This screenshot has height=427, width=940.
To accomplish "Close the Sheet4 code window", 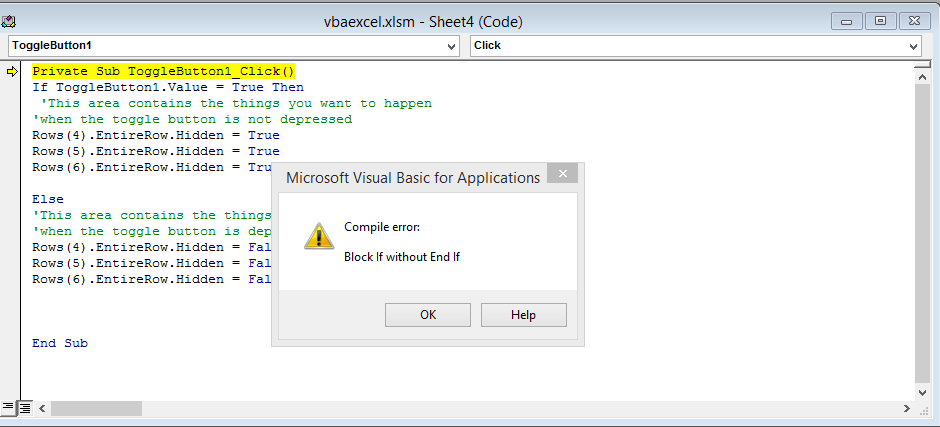I will 914,22.
